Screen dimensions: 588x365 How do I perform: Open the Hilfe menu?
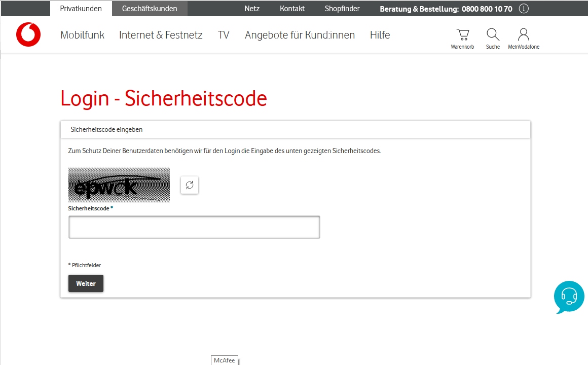click(x=380, y=34)
